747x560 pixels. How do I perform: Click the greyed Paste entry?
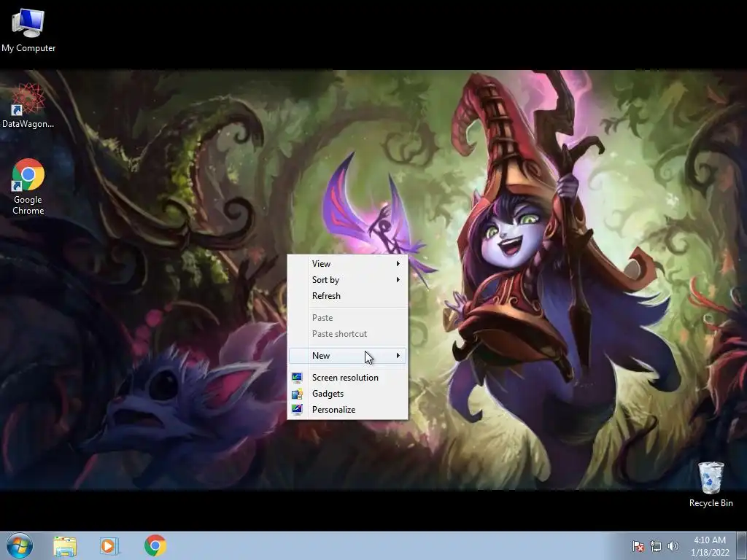pos(347,318)
